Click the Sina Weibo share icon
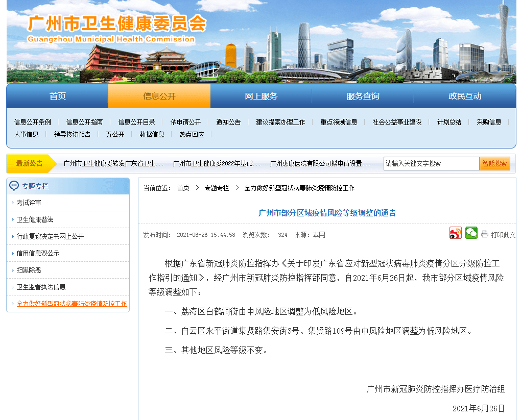The height and width of the screenshot is (420, 521). 455,232
